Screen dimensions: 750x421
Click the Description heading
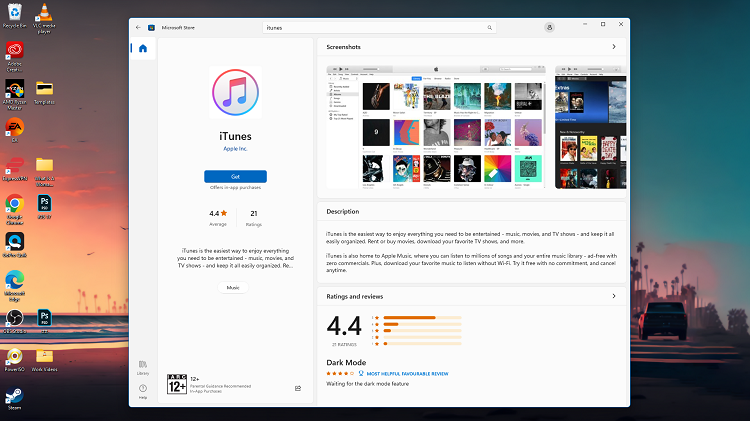tap(342, 211)
